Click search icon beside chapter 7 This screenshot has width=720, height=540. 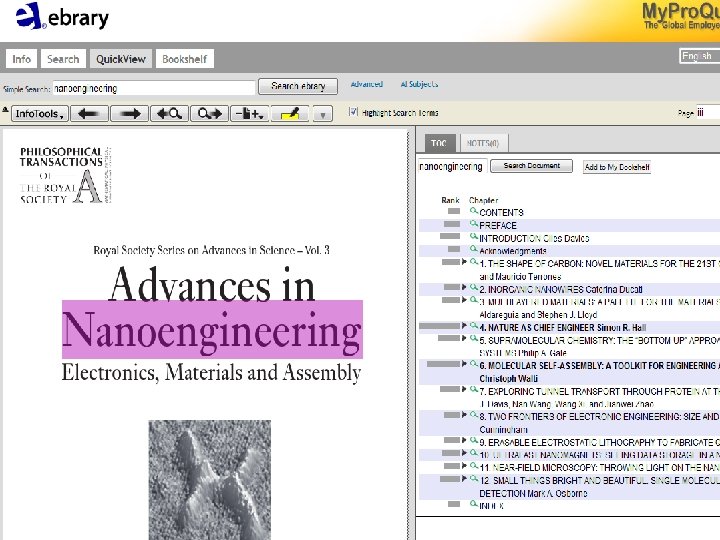pos(474,389)
